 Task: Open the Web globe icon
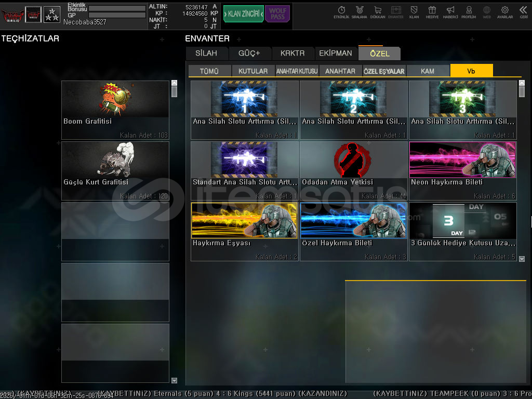pos(487,12)
